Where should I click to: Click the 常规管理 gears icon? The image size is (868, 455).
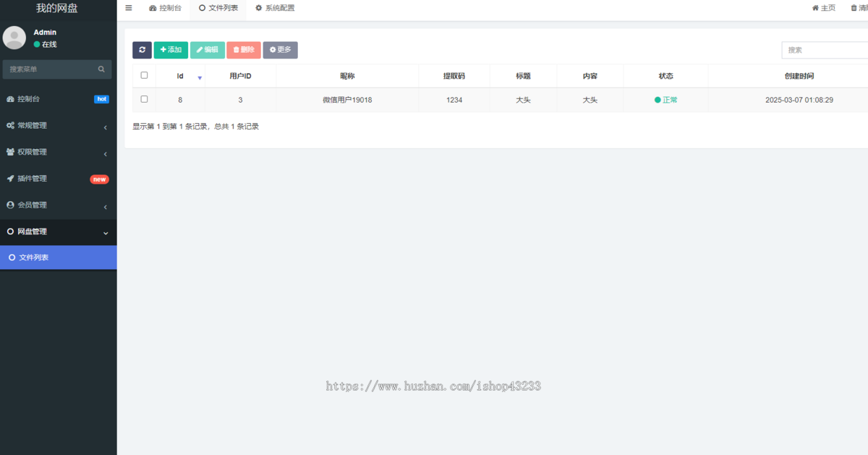click(x=10, y=125)
